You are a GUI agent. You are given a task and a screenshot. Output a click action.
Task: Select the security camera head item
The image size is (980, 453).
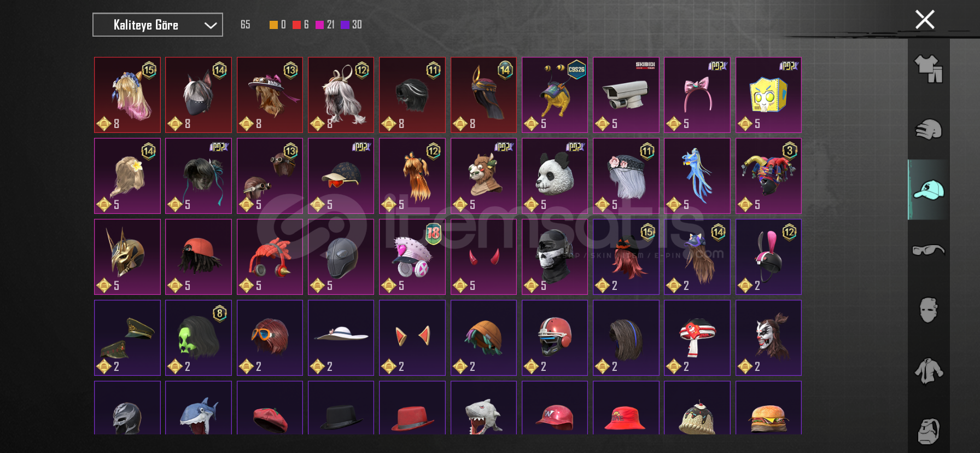pyautogui.click(x=626, y=95)
